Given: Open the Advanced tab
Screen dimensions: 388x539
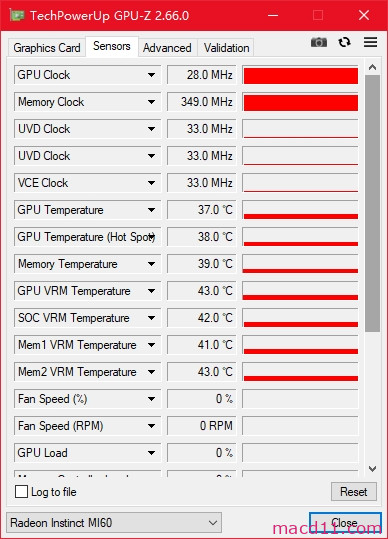Looking at the screenshot, I should pos(167,48).
